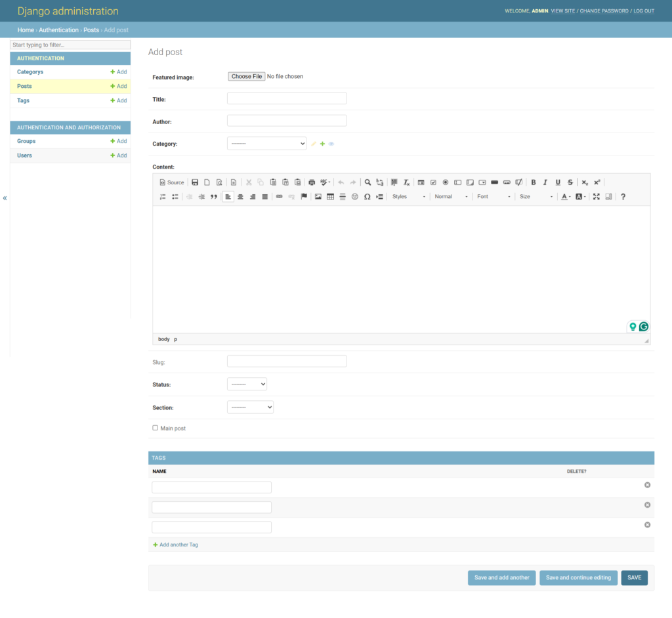Click the Block Quote icon
Image resolution: width=672 pixels, height=618 pixels.
click(x=214, y=197)
